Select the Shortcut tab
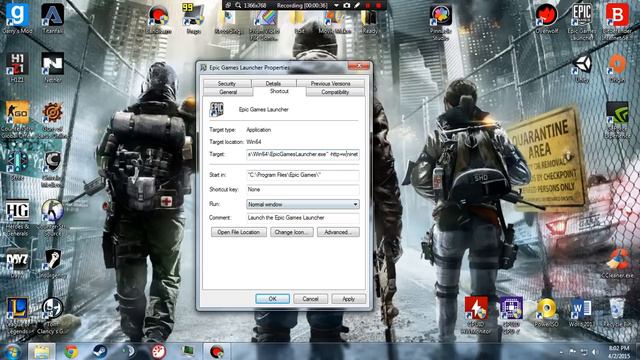Viewport: 640px width, 360px height. click(279, 91)
